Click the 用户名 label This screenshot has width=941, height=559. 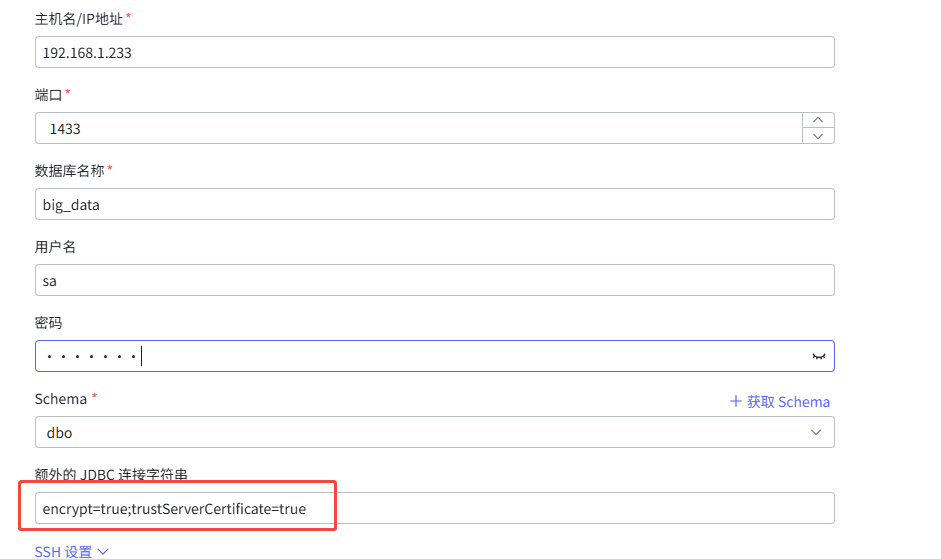(x=55, y=247)
